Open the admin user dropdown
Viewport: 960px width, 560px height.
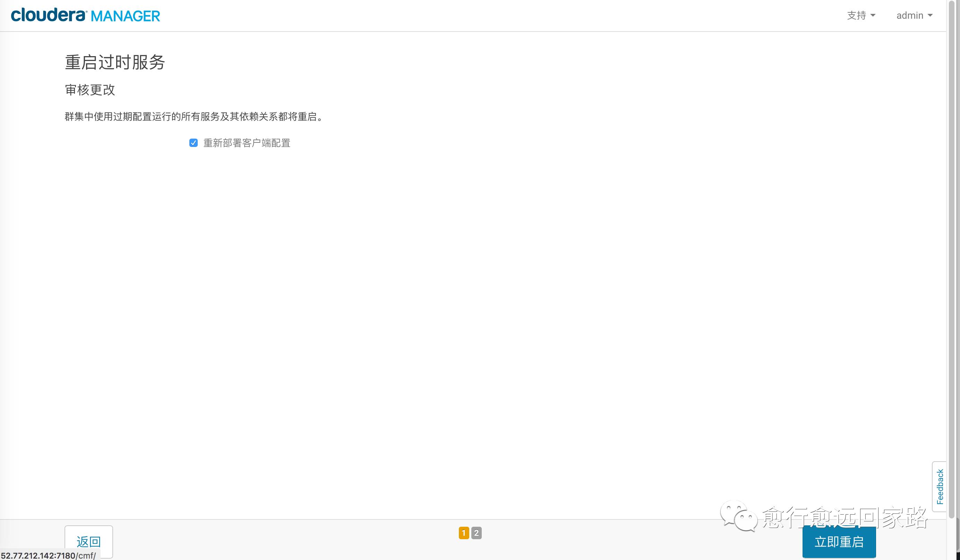tap(914, 15)
